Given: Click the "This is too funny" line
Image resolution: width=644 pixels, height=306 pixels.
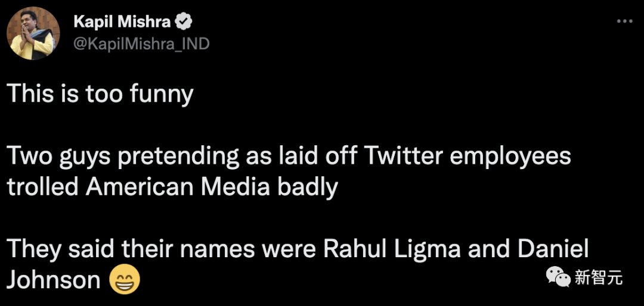Looking at the screenshot, I should coord(100,94).
